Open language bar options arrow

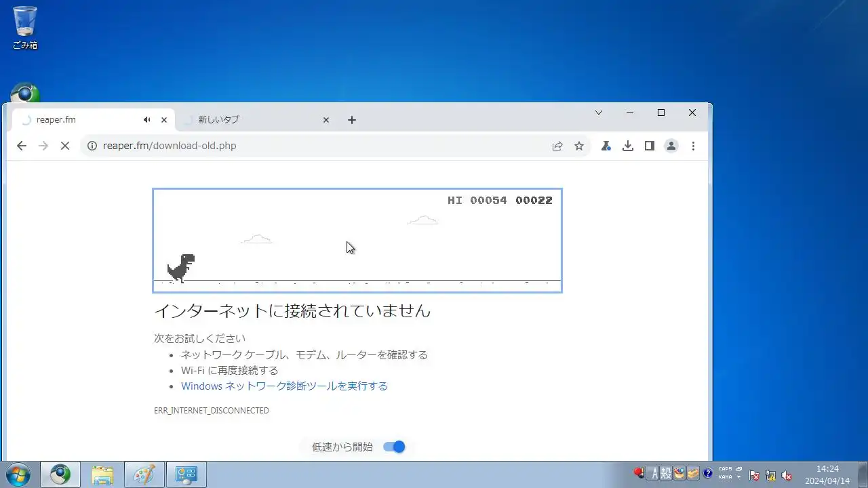[739, 477]
